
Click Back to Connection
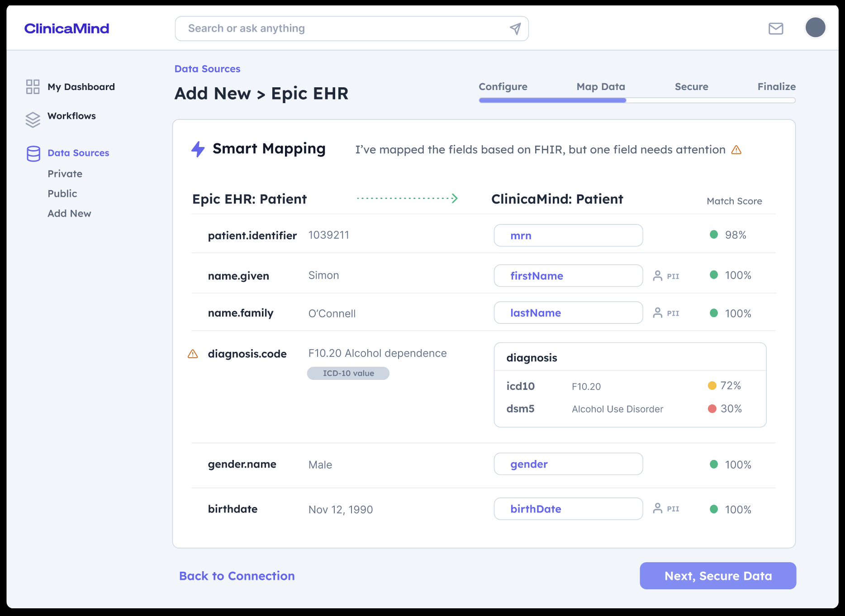tap(237, 576)
